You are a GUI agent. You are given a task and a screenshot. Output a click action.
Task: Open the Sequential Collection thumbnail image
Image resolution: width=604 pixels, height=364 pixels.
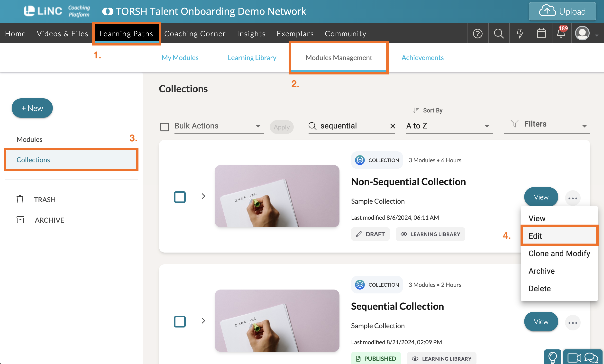pyautogui.click(x=277, y=320)
